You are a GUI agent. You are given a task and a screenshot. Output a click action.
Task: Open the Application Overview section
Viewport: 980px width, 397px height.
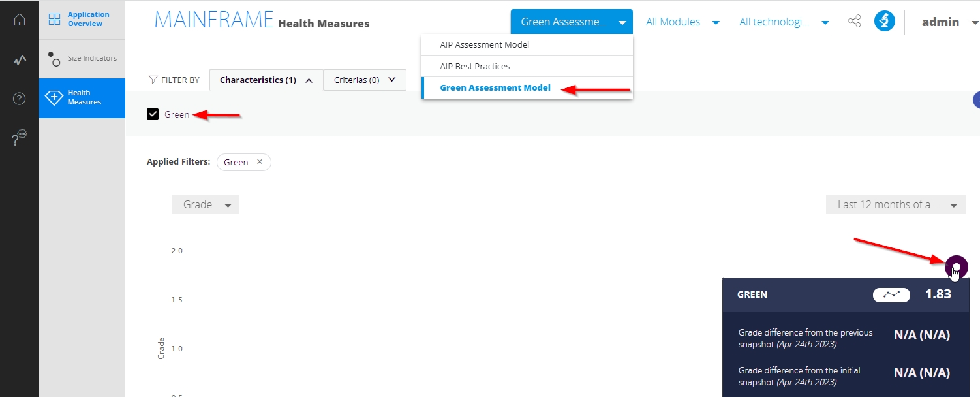pos(82,19)
